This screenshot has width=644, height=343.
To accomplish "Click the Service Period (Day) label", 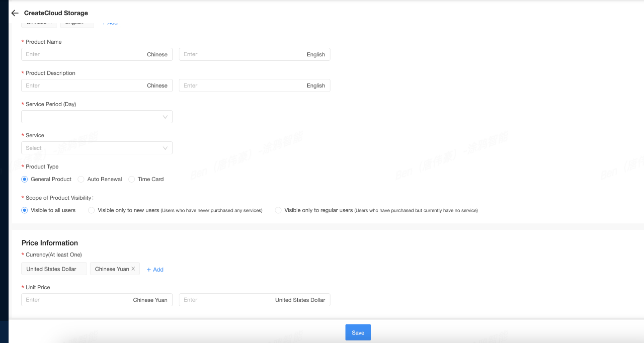I will tap(51, 104).
